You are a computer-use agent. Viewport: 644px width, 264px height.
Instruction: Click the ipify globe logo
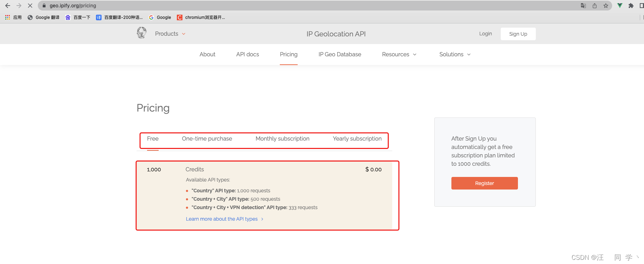[141, 33]
